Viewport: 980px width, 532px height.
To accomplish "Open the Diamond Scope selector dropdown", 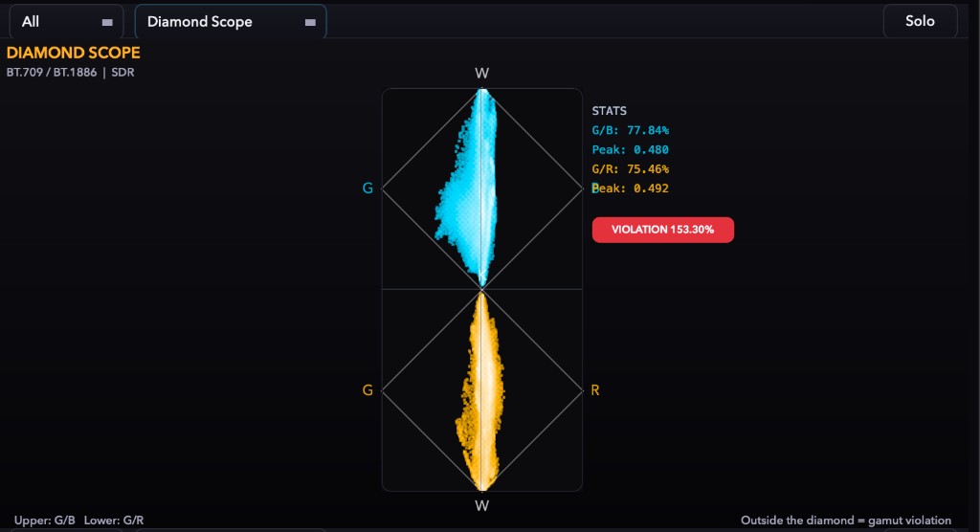I will (x=231, y=21).
